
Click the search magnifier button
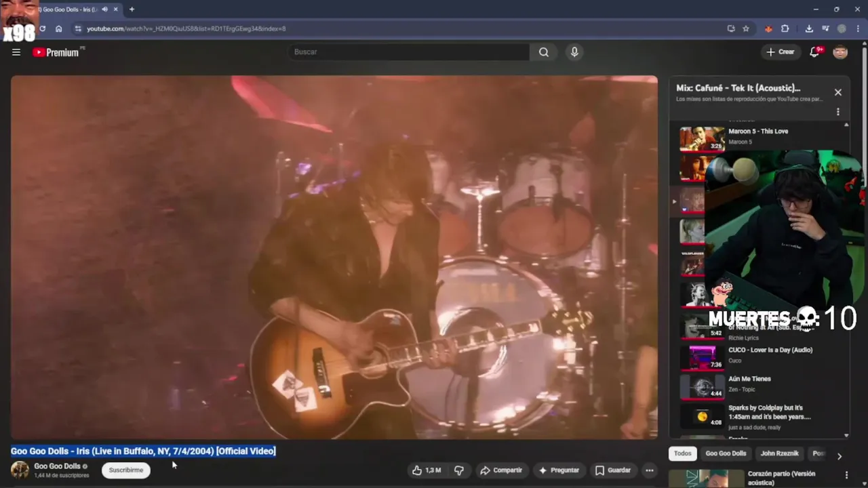point(544,52)
